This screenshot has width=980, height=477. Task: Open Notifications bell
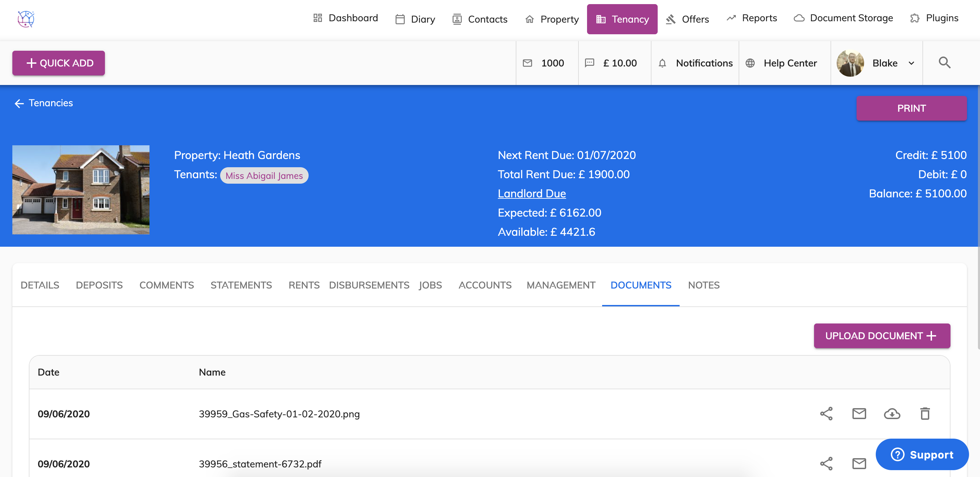tap(695, 63)
